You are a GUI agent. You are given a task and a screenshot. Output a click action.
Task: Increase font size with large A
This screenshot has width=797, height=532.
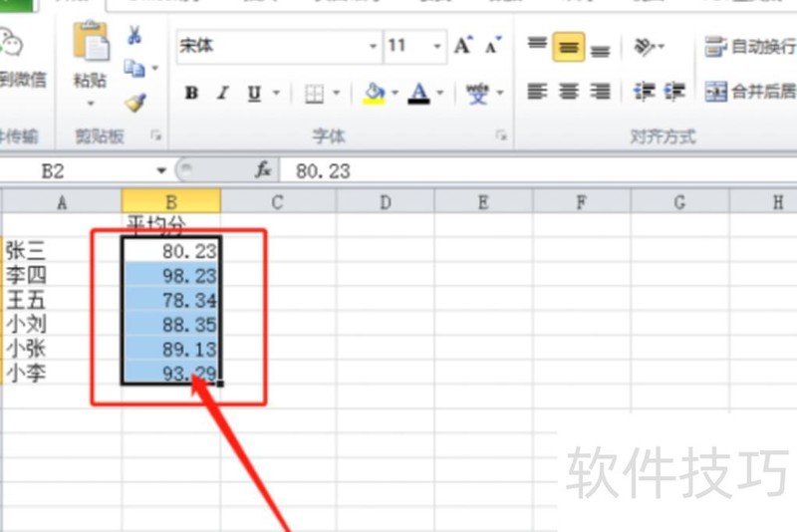click(463, 45)
